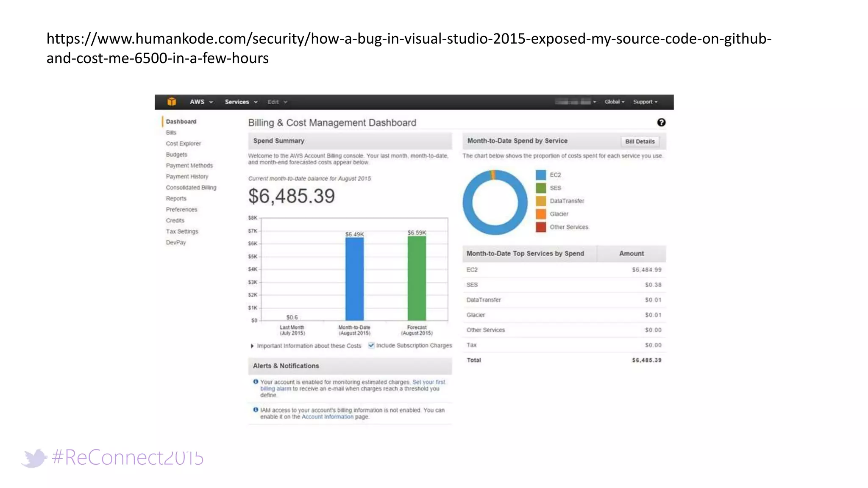
Task: Click the $6,485.39 balance amount
Action: [292, 196]
